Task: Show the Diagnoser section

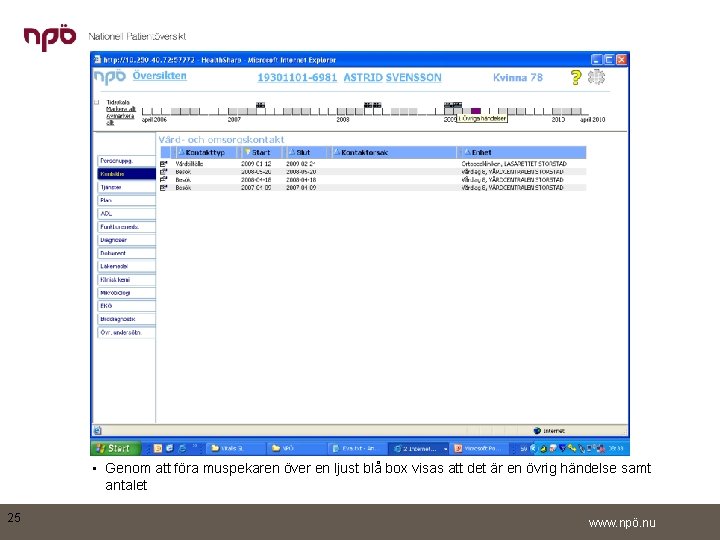Action: click(x=126, y=240)
